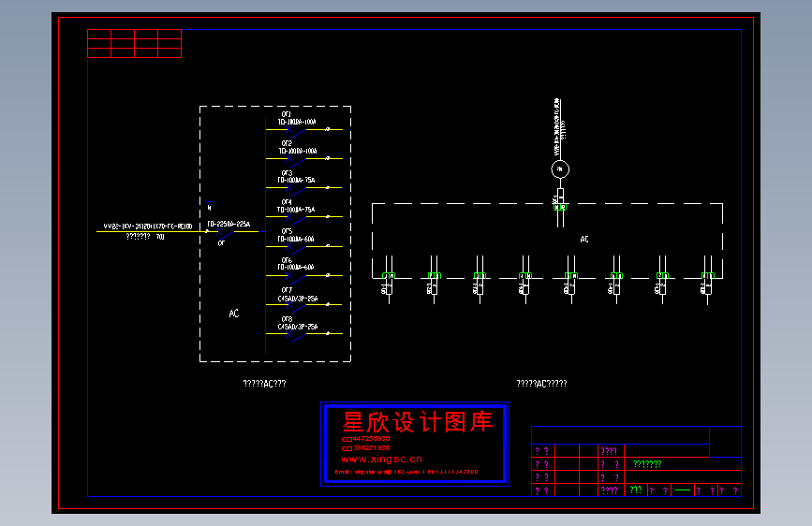Select the top green terminal block on the right cabinet

[x=560, y=207]
